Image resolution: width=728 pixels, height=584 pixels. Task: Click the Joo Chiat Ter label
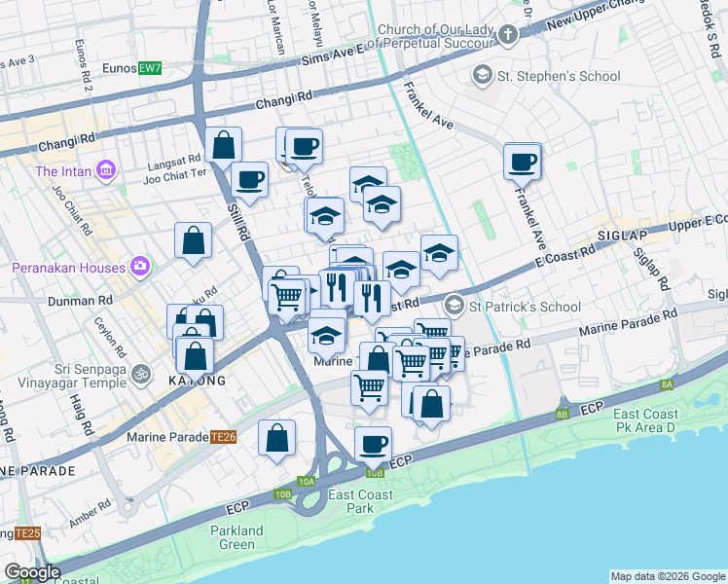pyautogui.click(x=175, y=176)
